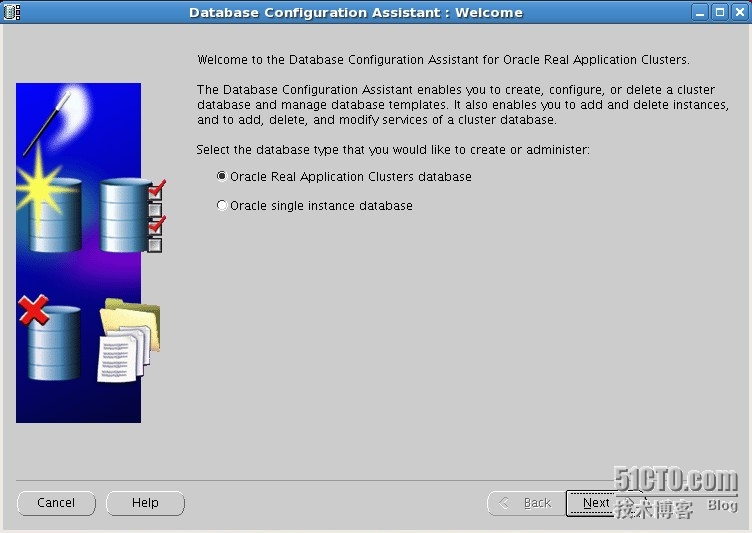Open Help for the Welcome page
This screenshot has width=752, height=533.
[145, 503]
